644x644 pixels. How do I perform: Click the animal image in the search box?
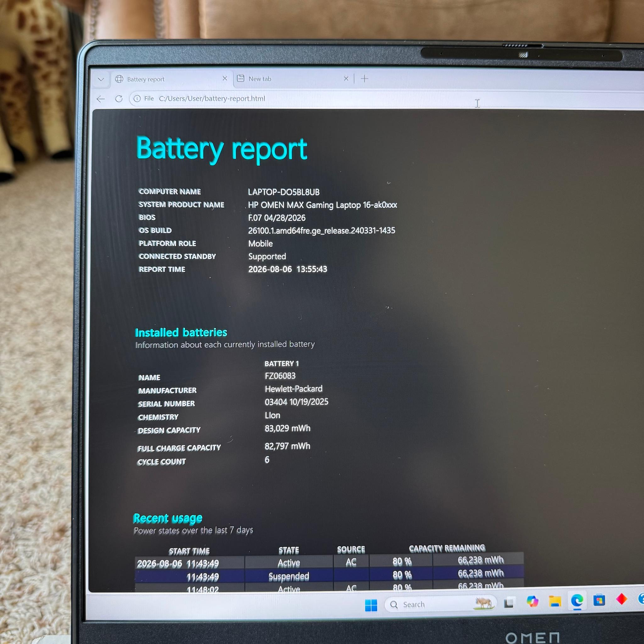tap(483, 603)
